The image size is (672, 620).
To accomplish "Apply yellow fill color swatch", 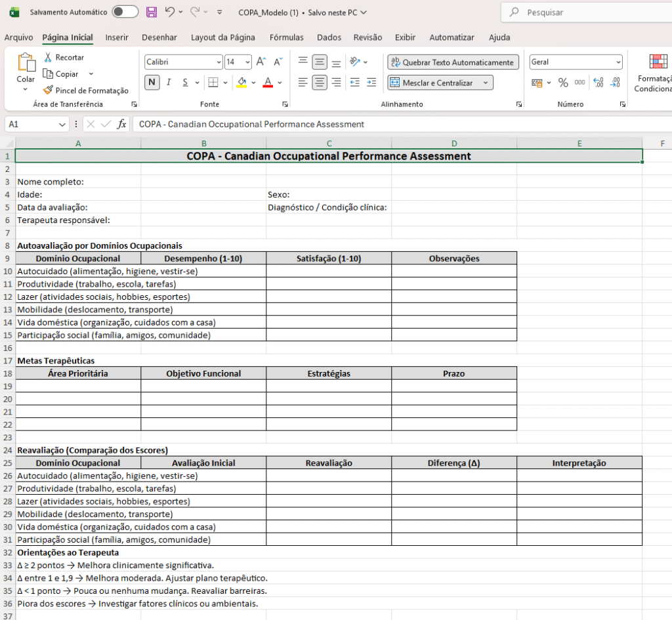I will tap(241, 83).
